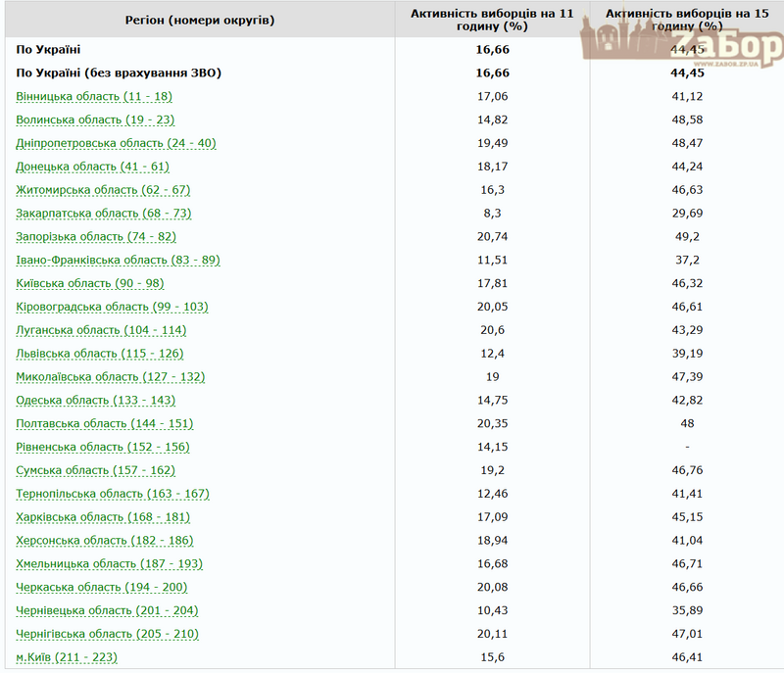Click the Закарпатська область (68 - 73) link
The image size is (784, 673).
[103, 214]
